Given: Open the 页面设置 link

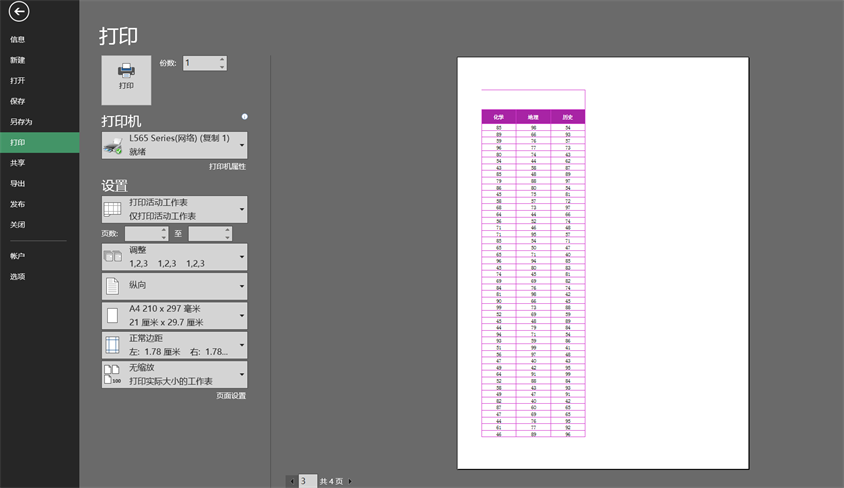Looking at the screenshot, I should pyautogui.click(x=231, y=396).
